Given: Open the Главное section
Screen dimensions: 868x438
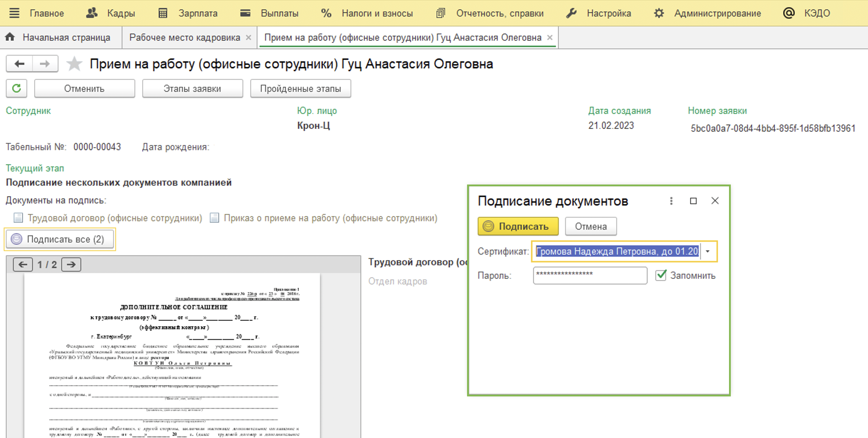Looking at the screenshot, I should [47, 13].
